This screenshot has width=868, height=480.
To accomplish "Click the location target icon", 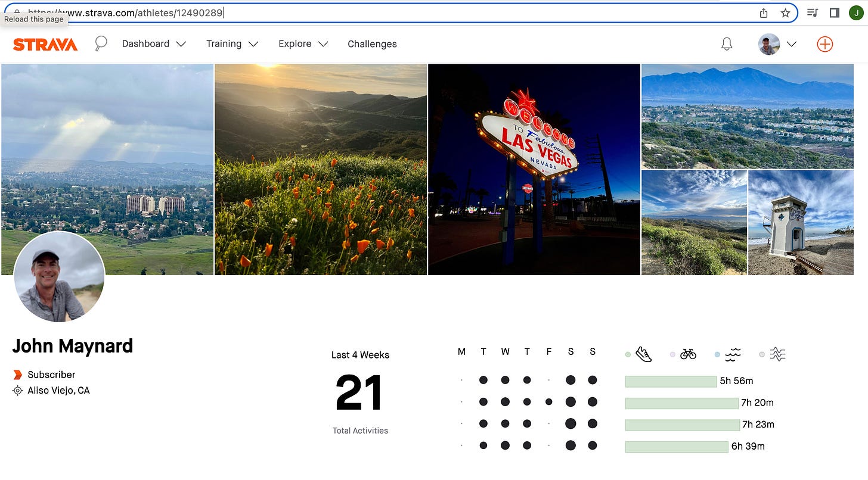I will [x=17, y=391].
